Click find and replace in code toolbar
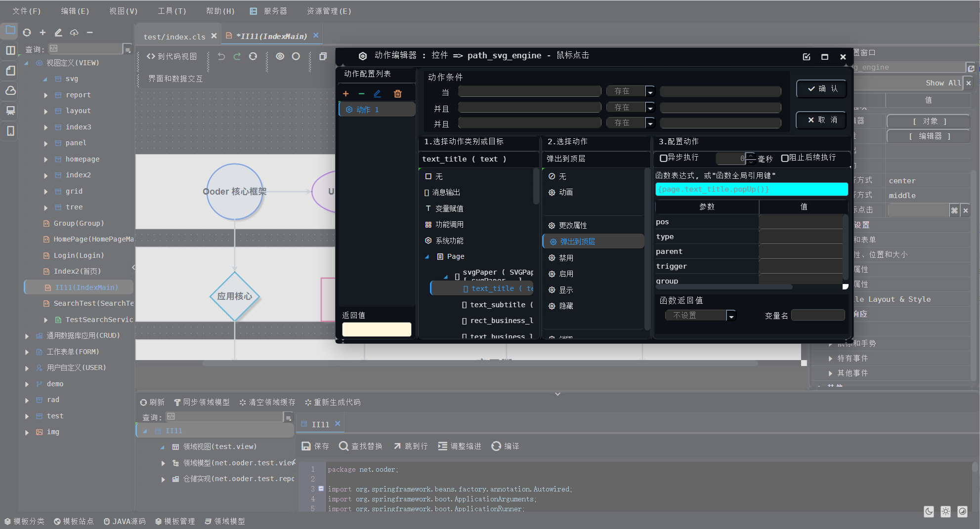Screen dimensions: 980x529 coord(360,446)
